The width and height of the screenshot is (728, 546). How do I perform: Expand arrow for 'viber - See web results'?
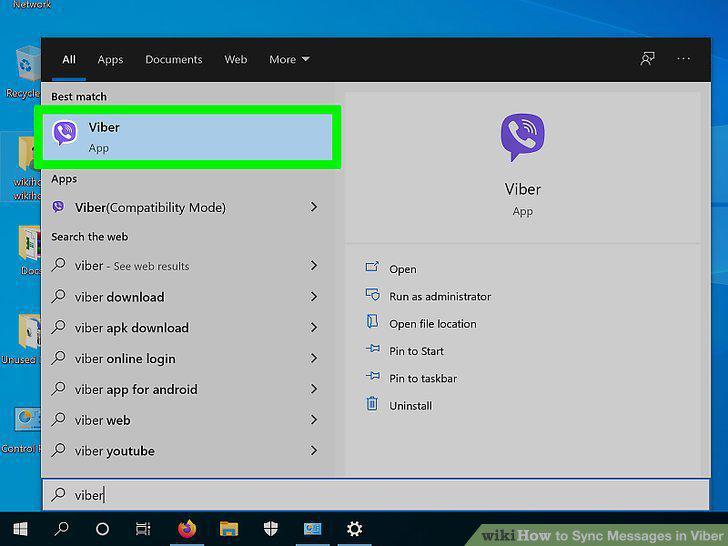coord(314,266)
